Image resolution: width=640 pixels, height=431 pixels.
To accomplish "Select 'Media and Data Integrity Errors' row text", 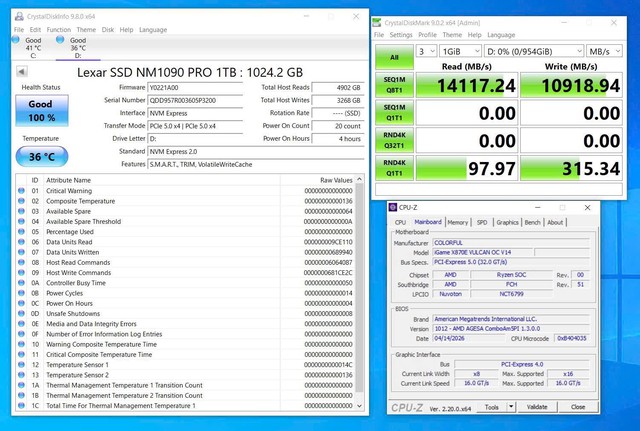I will tap(91, 324).
